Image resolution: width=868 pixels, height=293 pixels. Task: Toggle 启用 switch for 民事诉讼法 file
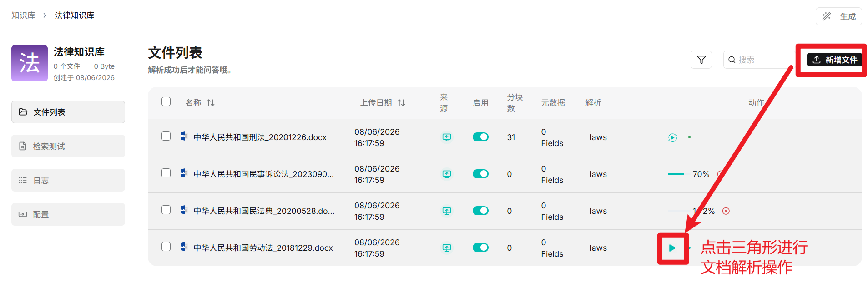(480, 174)
